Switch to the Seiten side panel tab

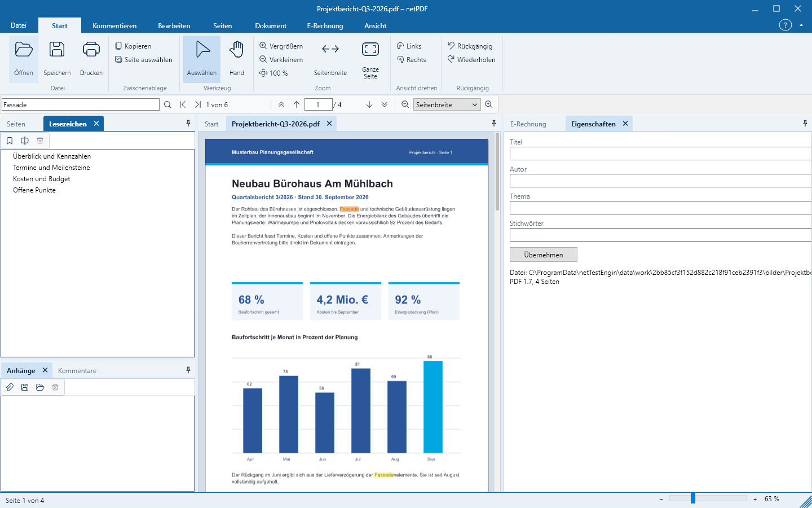16,124
